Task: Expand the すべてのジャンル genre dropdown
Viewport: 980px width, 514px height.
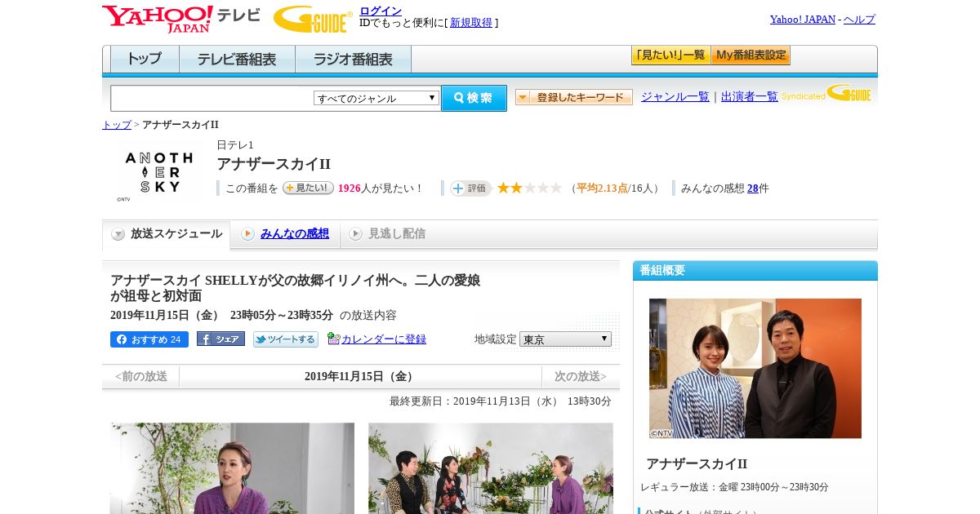Action: [376, 98]
